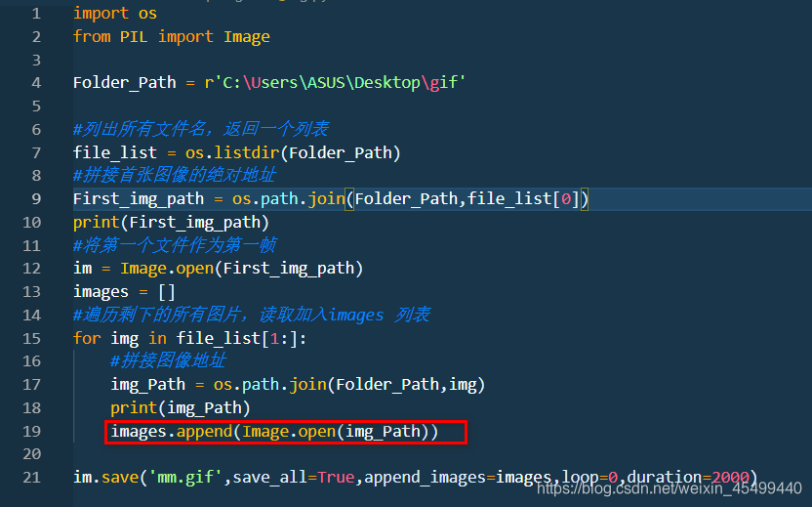Viewport: 812px width, 507px height.
Task: Click the empty line 20
Action: tap(442, 454)
